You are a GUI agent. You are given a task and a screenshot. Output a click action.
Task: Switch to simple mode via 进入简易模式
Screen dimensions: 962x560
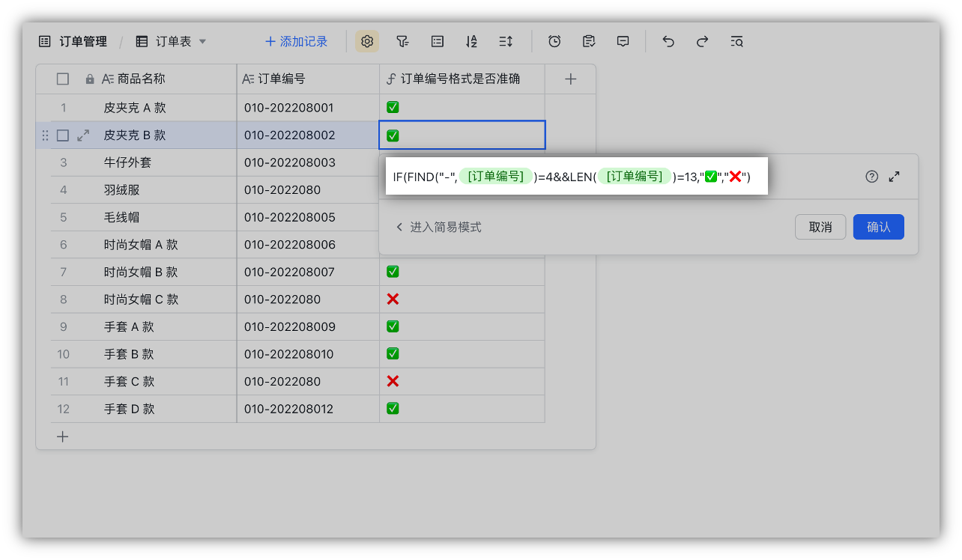click(439, 227)
